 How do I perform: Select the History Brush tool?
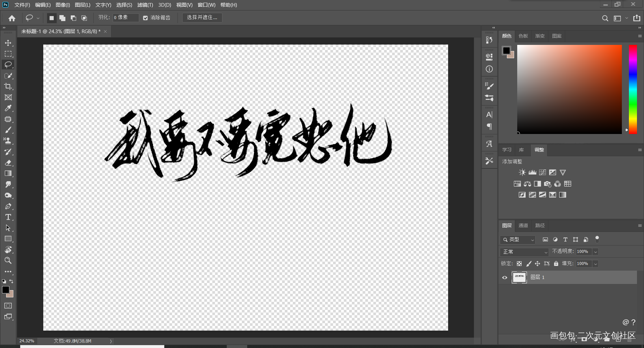point(8,152)
